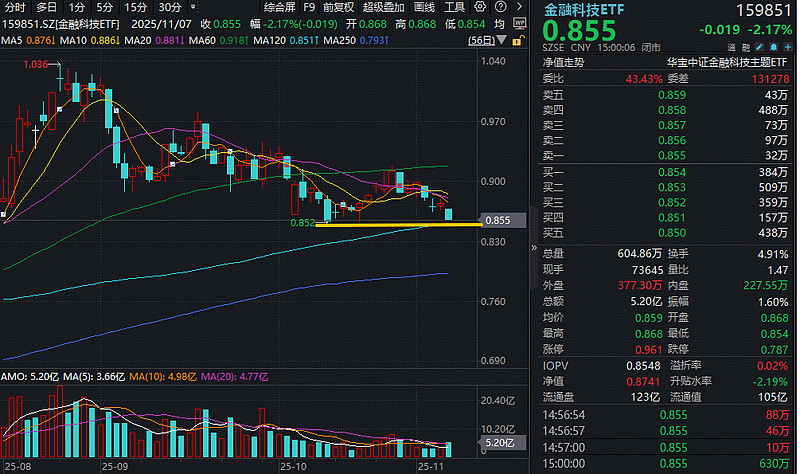Click the 华宝中证金融科技主题ETF fund name
This screenshot has height=474, width=800.
[x=727, y=63]
